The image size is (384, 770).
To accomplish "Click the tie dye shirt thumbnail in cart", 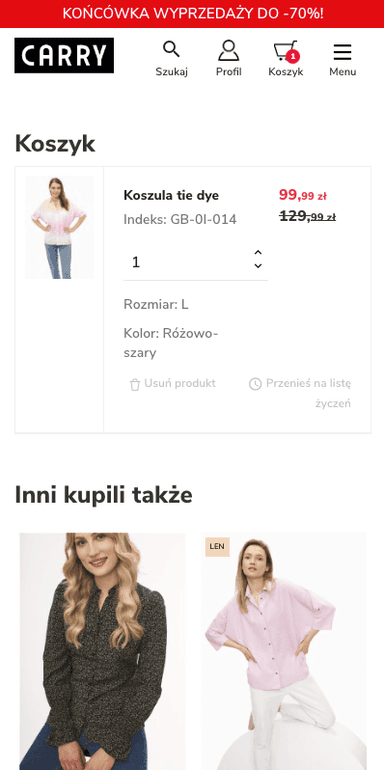I will pos(59,227).
